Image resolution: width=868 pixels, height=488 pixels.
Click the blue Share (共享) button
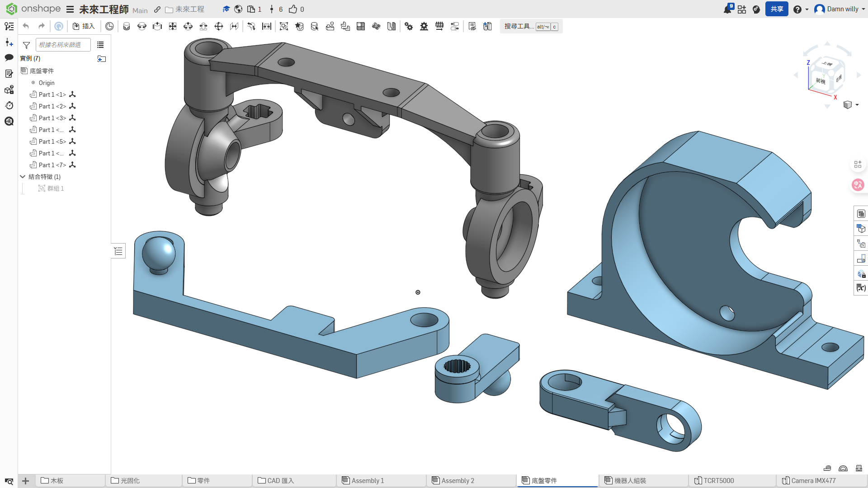point(777,9)
